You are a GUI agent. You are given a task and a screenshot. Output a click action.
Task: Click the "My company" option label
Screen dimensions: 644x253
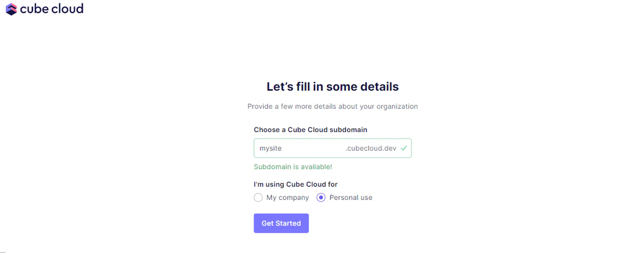coord(287,197)
